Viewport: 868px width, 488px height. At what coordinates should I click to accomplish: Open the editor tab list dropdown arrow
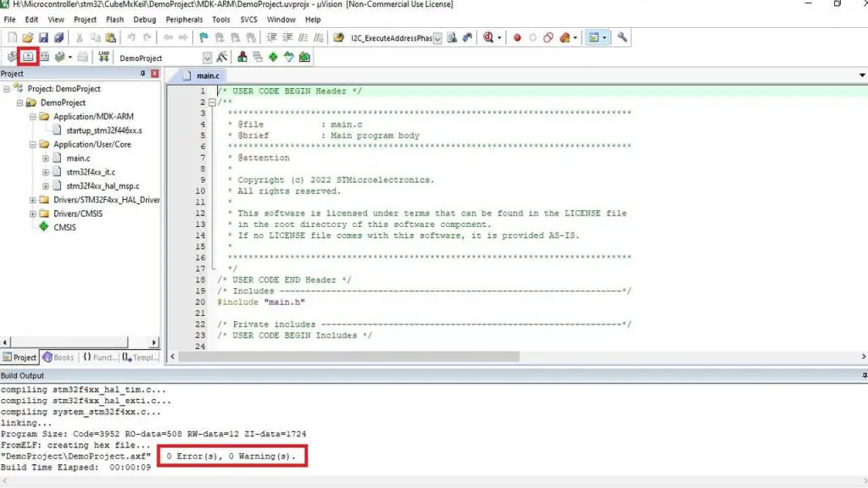(x=862, y=75)
